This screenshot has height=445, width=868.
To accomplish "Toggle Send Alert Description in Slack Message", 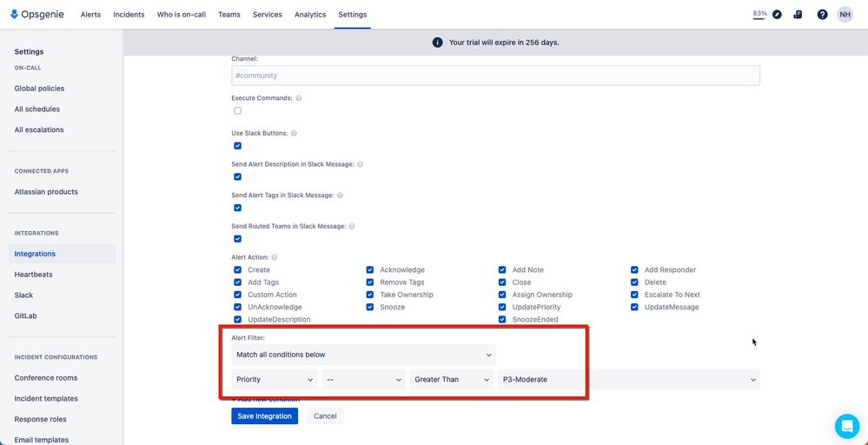I will 237,177.
